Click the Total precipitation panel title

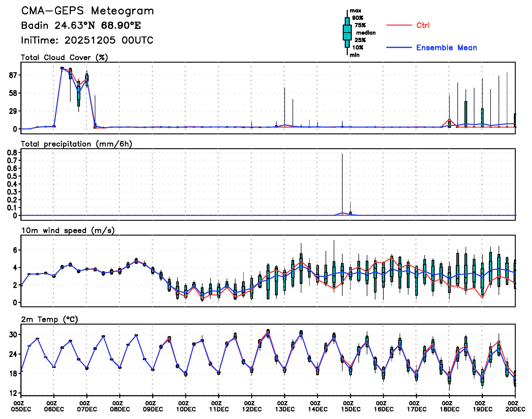point(76,144)
